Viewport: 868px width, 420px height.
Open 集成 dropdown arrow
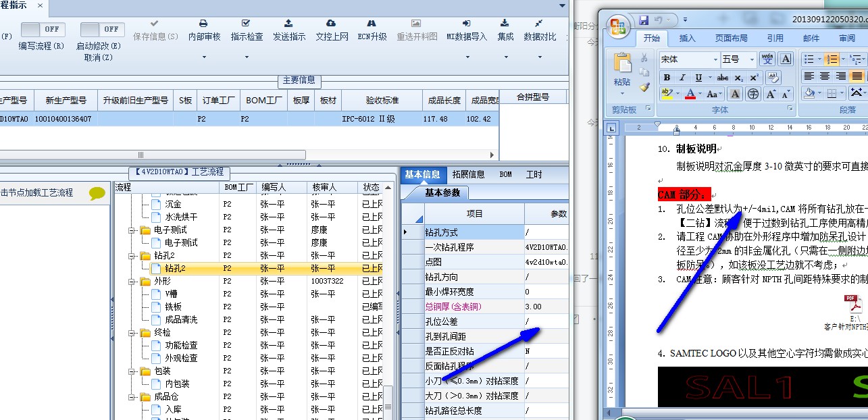[505, 57]
